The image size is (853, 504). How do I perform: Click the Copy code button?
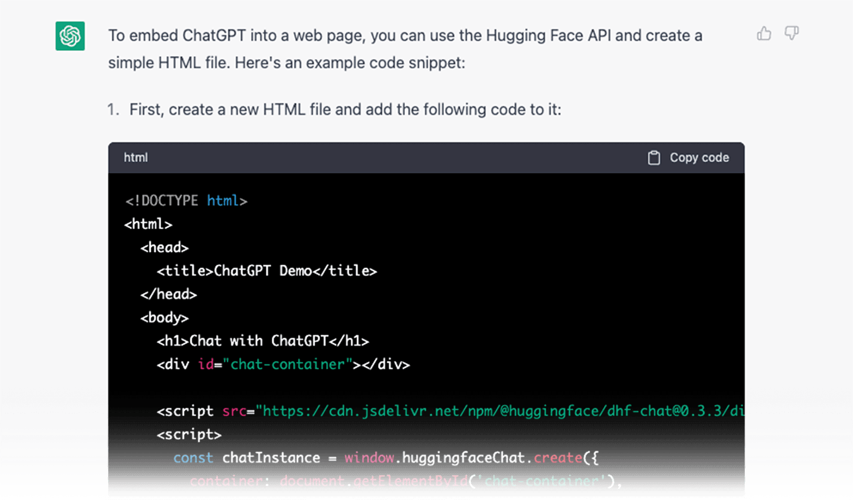[x=688, y=158]
